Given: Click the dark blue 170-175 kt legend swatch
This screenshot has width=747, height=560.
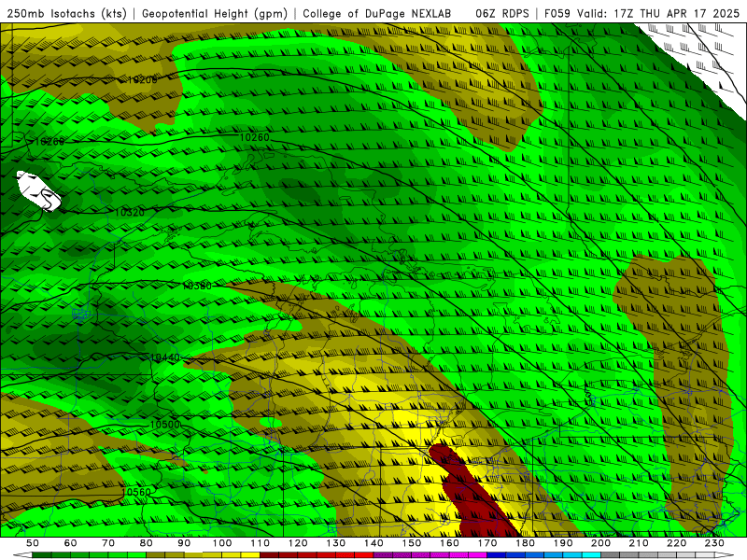Looking at the screenshot, I should [497, 555].
